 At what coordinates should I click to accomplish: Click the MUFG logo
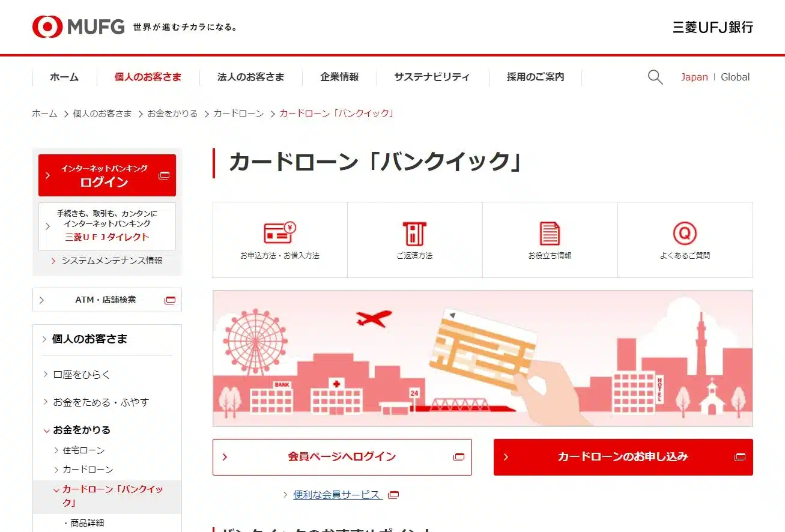tap(78, 27)
